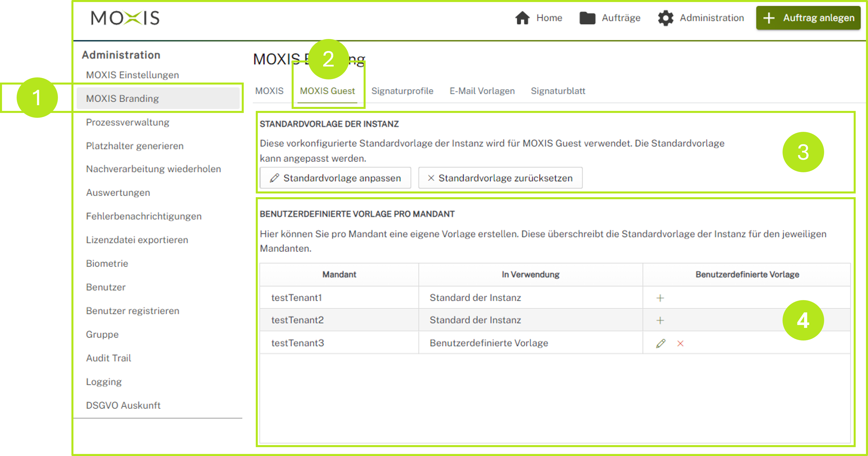Expand the MOXIS tab panel
Viewport: 868px width, 456px height.
tap(270, 91)
